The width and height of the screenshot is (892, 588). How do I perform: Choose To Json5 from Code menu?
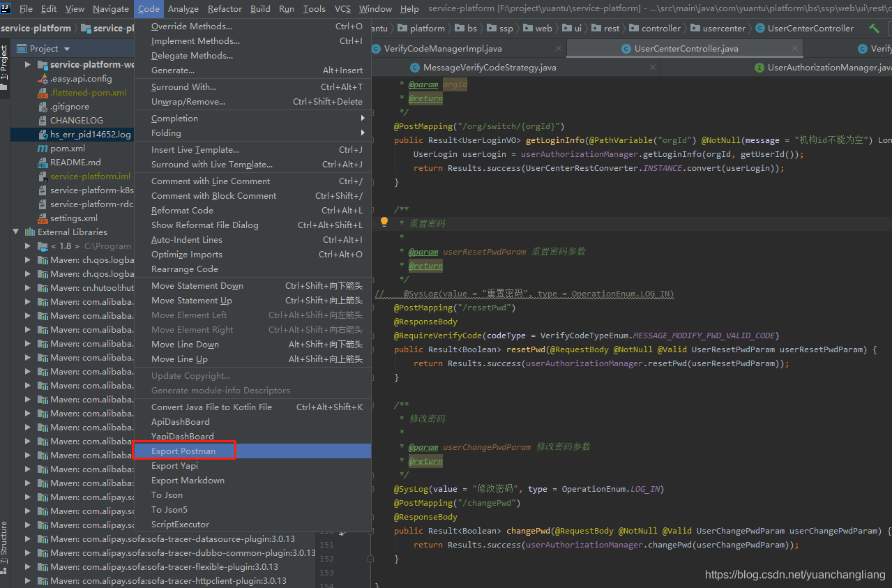(252, 510)
